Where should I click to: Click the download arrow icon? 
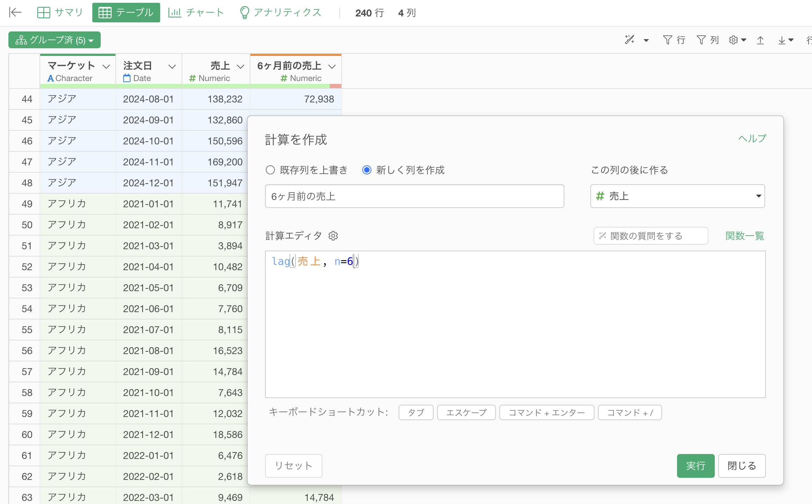pyautogui.click(x=782, y=40)
